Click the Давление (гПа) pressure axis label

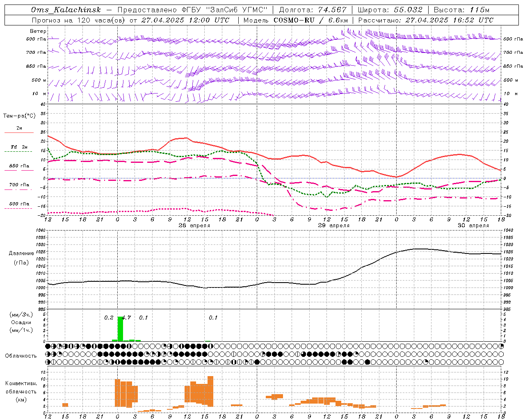(x=21, y=258)
